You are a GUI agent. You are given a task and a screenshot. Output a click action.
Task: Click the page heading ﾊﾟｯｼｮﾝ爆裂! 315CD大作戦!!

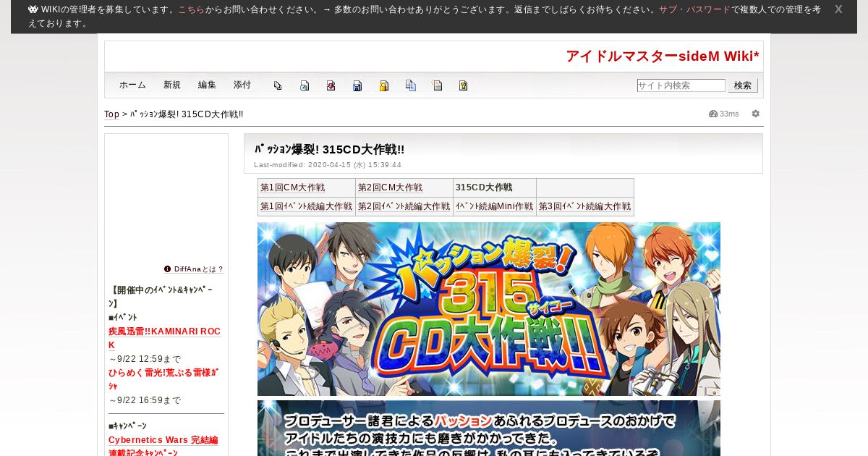click(329, 149)
